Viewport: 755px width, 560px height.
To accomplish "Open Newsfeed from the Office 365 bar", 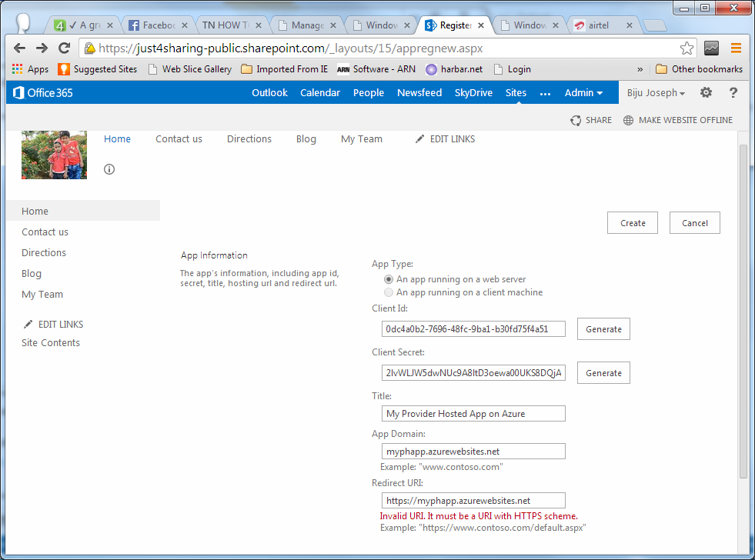I will point(419,93).
